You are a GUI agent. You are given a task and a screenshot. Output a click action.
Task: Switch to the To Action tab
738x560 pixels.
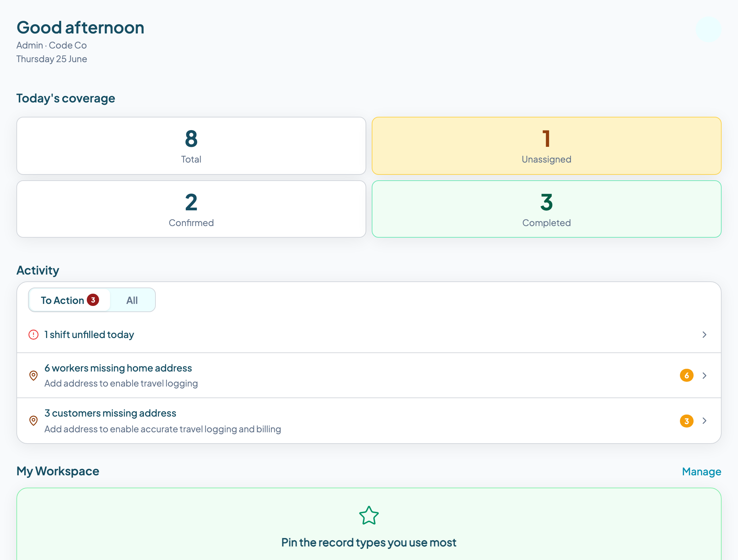tap(70, 300)
